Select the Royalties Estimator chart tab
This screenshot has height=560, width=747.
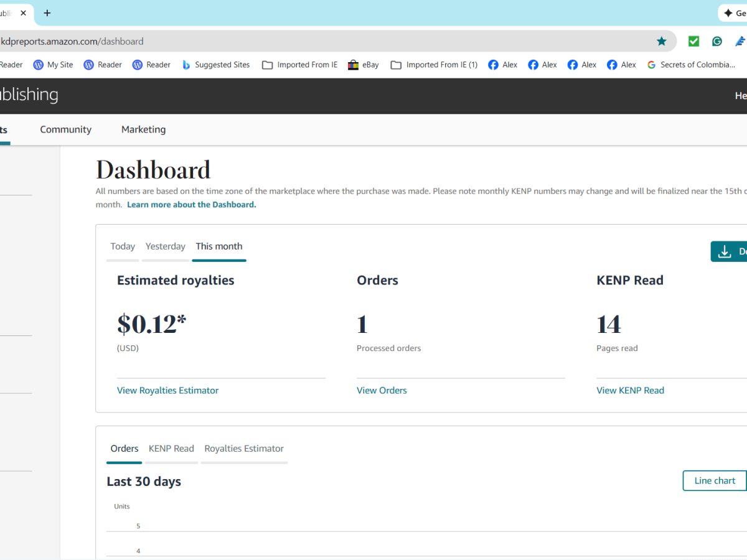(244, 449)
